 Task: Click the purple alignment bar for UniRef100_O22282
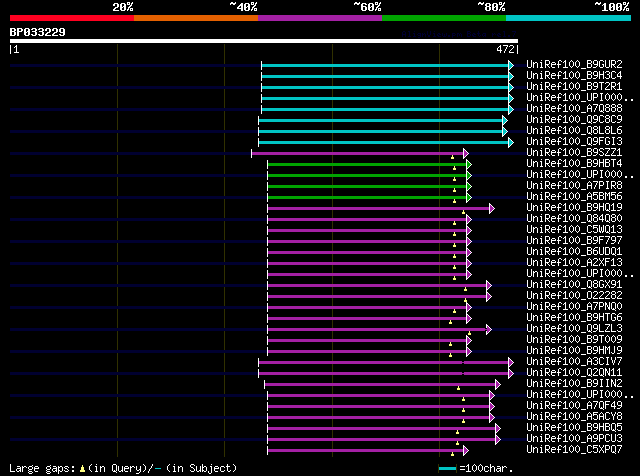pyautogui.click(x=380, y=297)
